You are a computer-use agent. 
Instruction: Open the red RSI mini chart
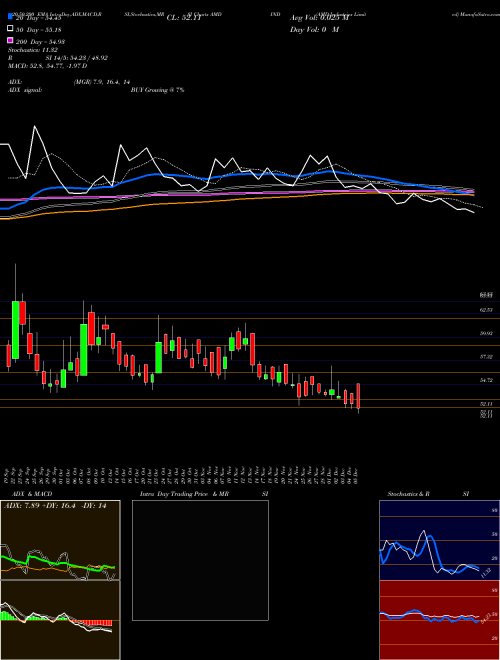click(439, 620)
